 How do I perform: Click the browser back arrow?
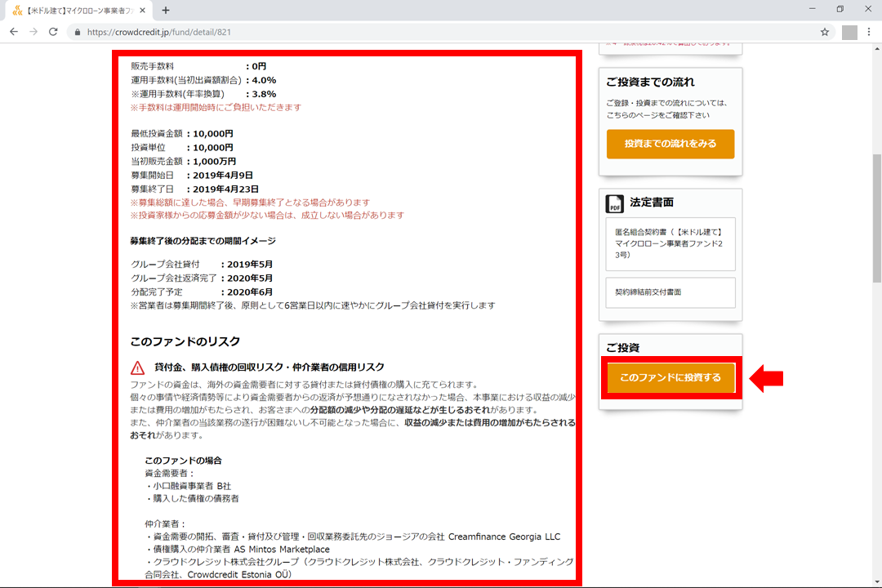tap(14, 32)
